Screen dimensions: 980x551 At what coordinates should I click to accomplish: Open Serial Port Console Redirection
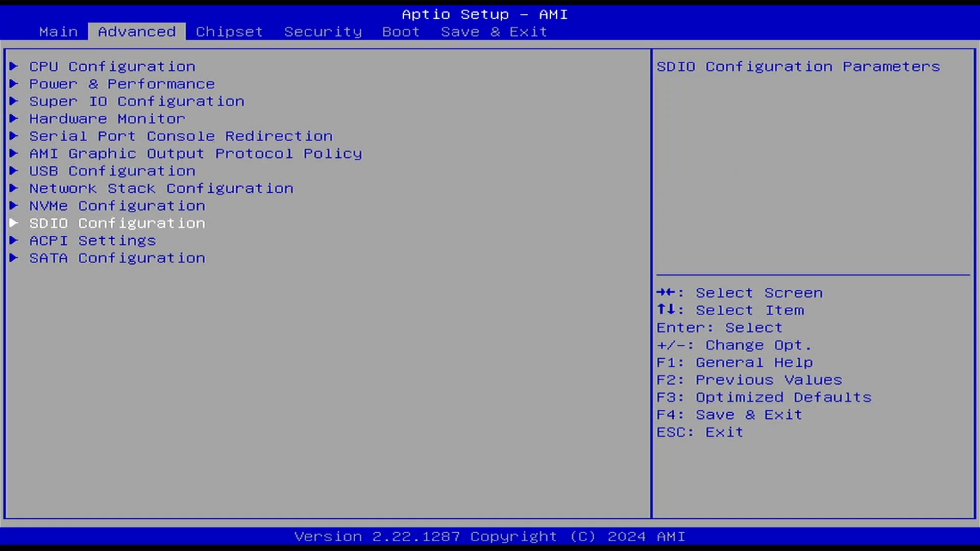click(x=181, y=136)
